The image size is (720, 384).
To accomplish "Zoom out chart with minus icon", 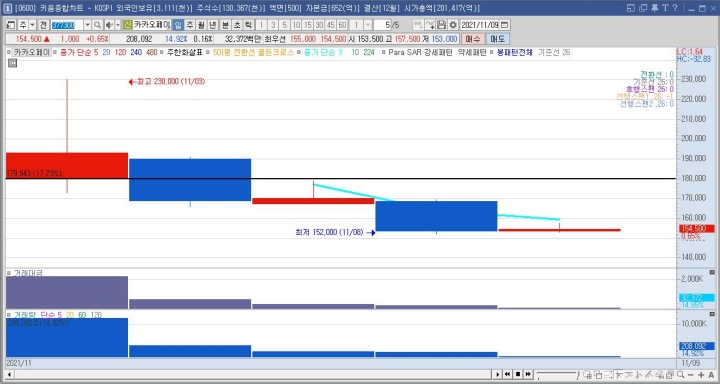I will click(691, 375).
